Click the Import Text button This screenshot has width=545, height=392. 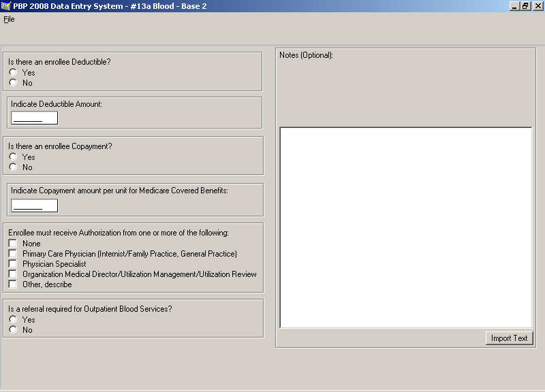click(x=509, y=338)
